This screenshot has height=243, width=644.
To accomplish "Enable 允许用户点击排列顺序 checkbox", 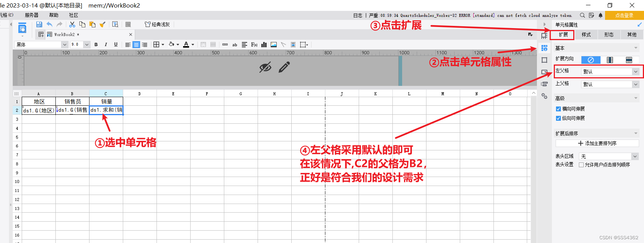I will [581, 165].
